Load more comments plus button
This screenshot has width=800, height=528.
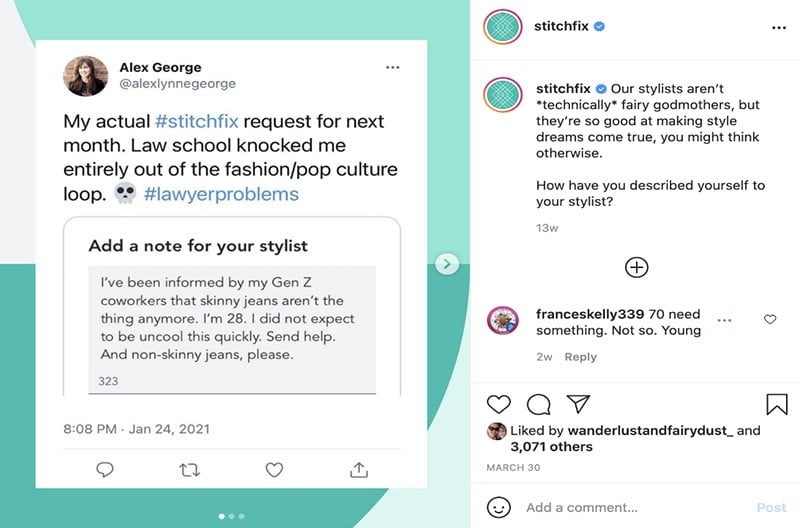pos(636,267)
